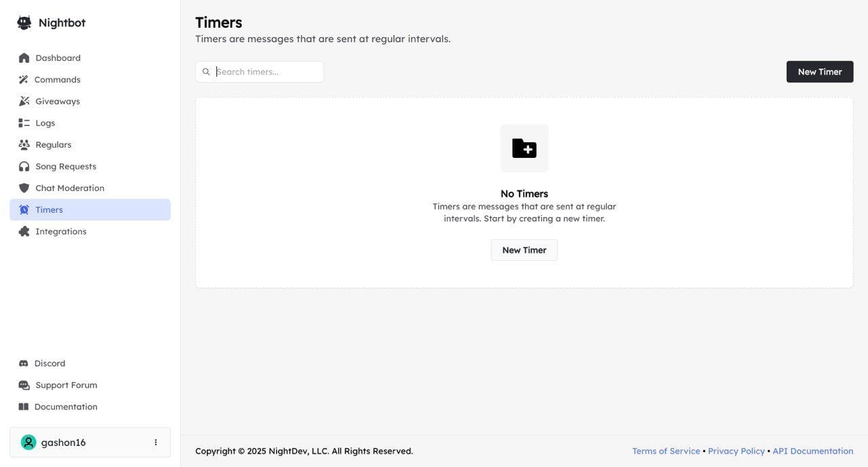Click the Logs list icon
The height and width of the screenshot is (467, 868).
click(x=24, y=123)
